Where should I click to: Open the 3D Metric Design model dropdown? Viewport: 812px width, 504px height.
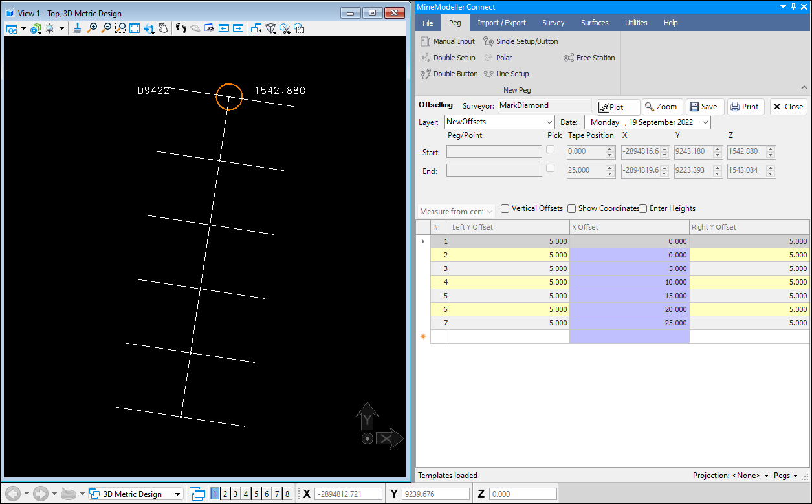pos(177,494)
